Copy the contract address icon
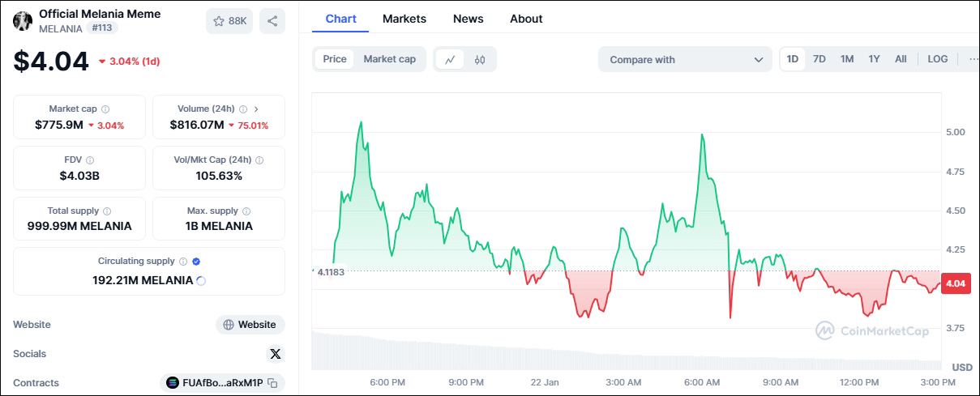Viewport: 980px width, 396px height. [x=273, y=383]
